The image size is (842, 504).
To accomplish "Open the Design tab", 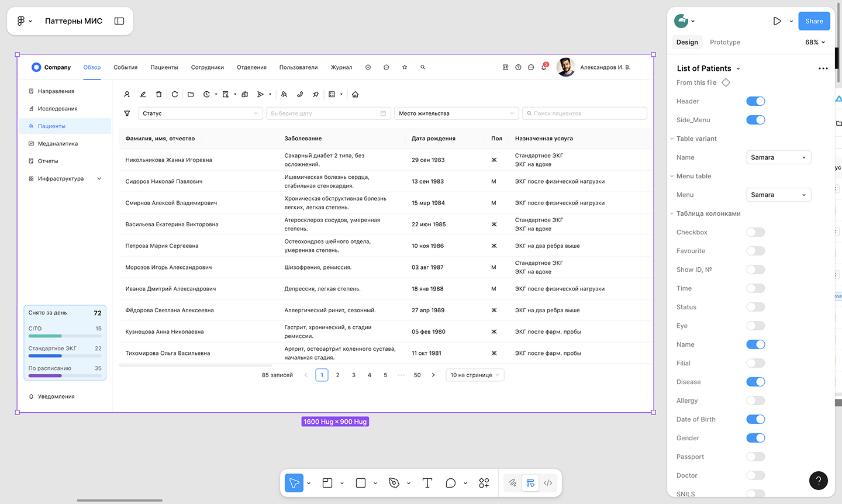I will pyautogui.click(x=687, y=42).
